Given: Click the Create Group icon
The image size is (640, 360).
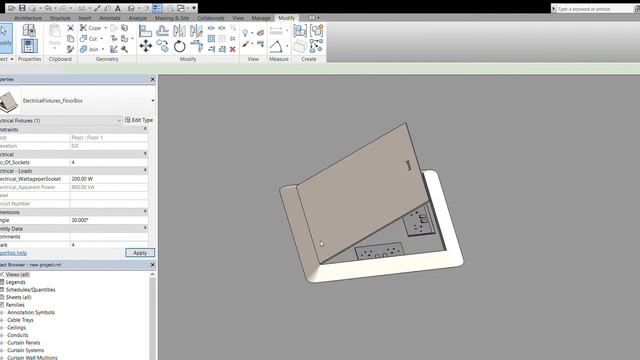Looking at the screenshot, I should tap(316, 31).
